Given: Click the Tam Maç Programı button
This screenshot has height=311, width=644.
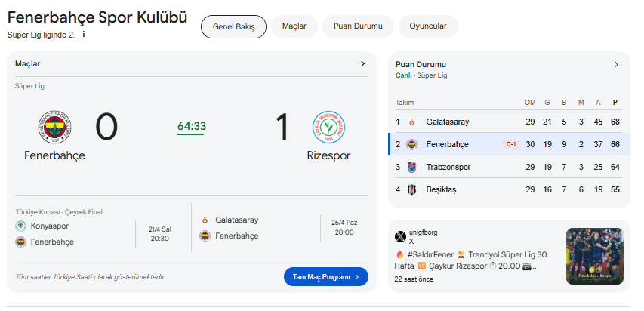Looking at the screenshot, I should click(x=325, y=277).
